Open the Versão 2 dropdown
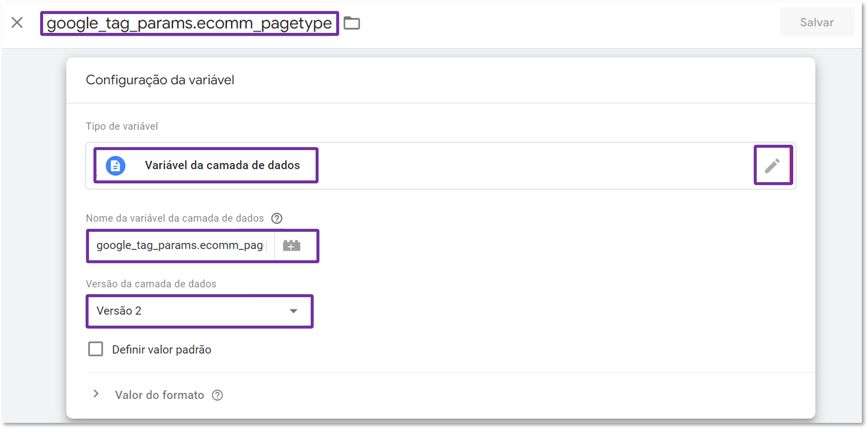Image resolution: width=868 pixels, height=429 pixels. click(x=199, y=311)
